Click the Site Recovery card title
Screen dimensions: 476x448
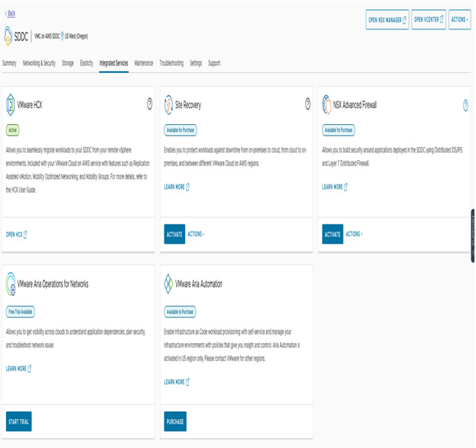click(x=188, y=105)
